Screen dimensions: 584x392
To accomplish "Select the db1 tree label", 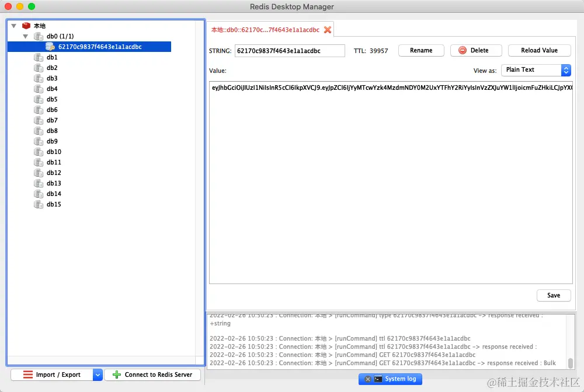I will [52, 57].
